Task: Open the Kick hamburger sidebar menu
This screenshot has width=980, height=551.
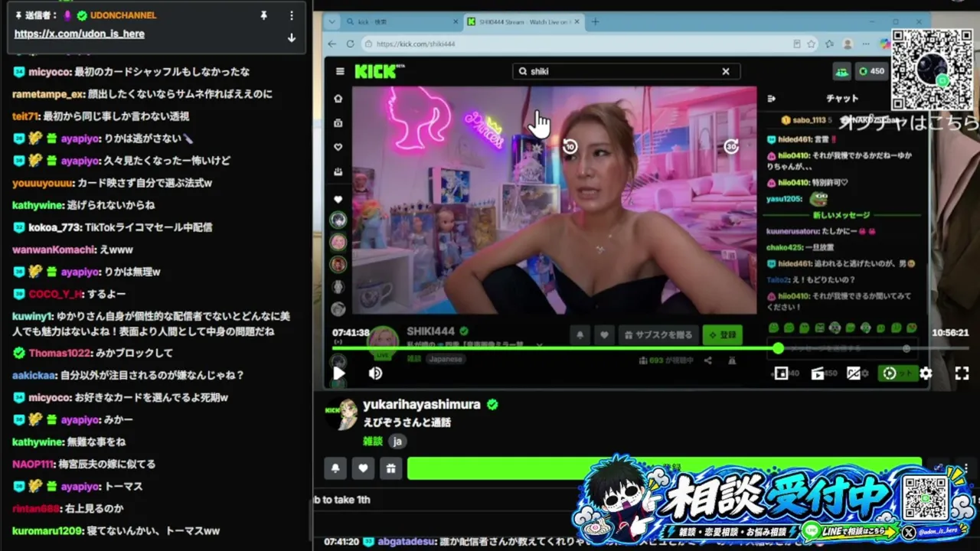Action: tap(340, 71)
